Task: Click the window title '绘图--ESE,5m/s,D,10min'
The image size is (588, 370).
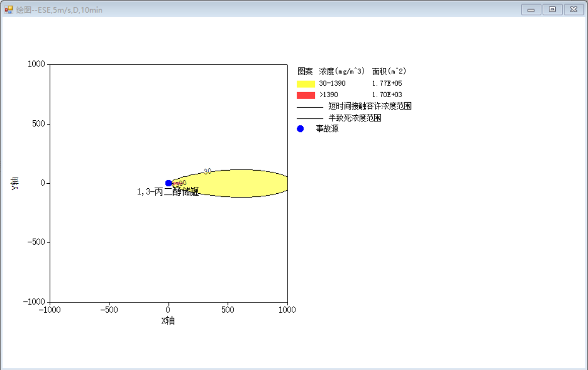Action: point(59,10)
